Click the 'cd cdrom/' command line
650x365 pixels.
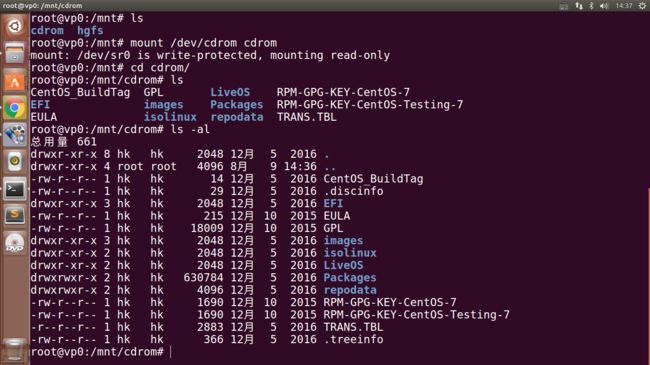click(x=110, y=68)
